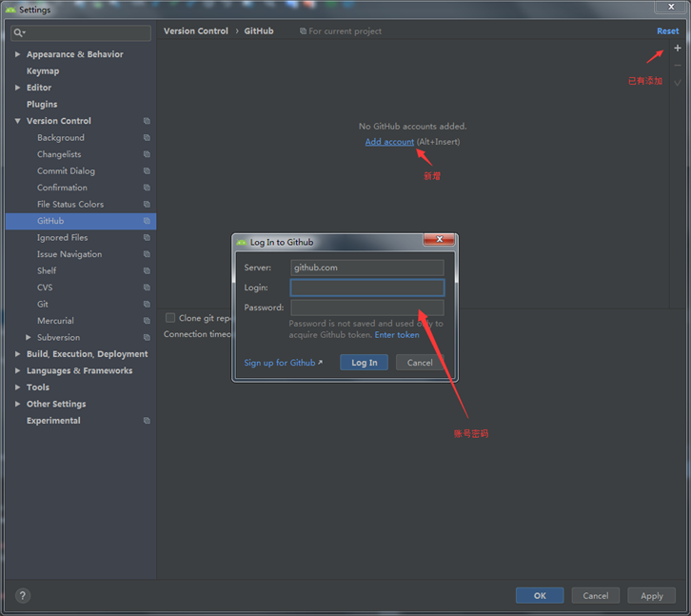Close the Settings window
Image resolution: width=691 pixels, height=616 pixels.
[671, 7]
